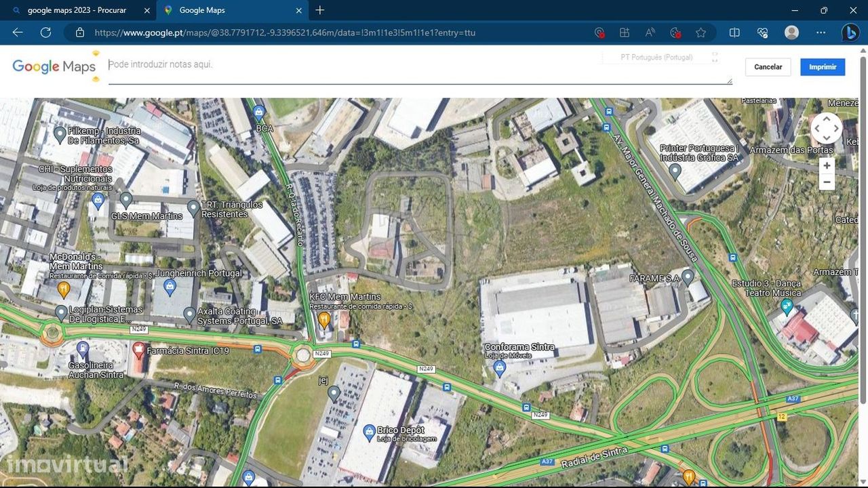Open the browser settings ellipsis menu
868x488 pixels.
(x=821, y=33)
